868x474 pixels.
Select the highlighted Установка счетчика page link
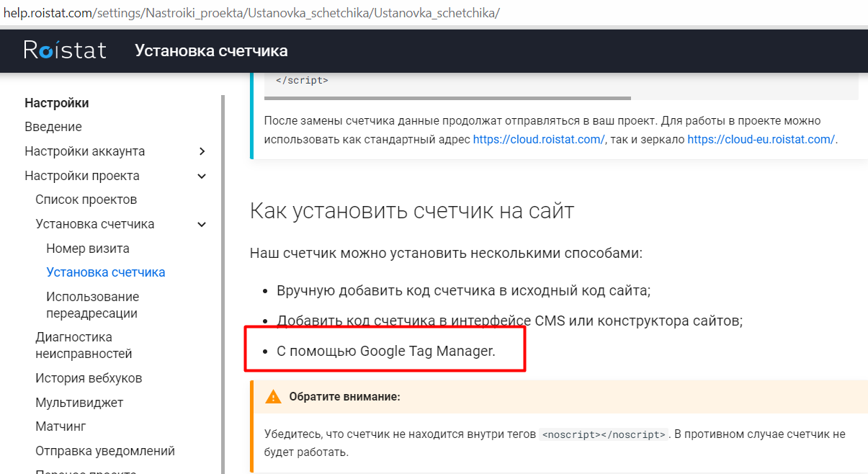click(106, 272)
